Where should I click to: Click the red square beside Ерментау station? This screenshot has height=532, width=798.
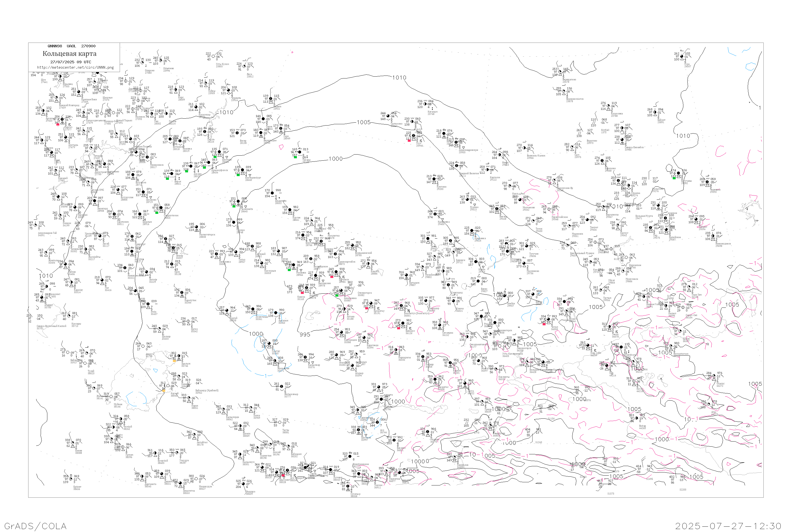point(367,308)
